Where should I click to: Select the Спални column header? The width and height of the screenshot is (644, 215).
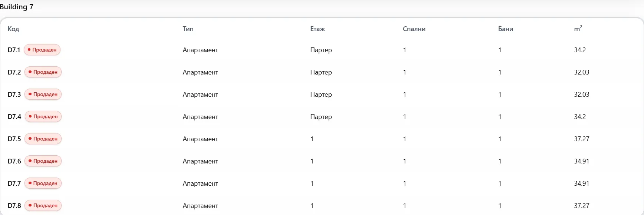414,29
